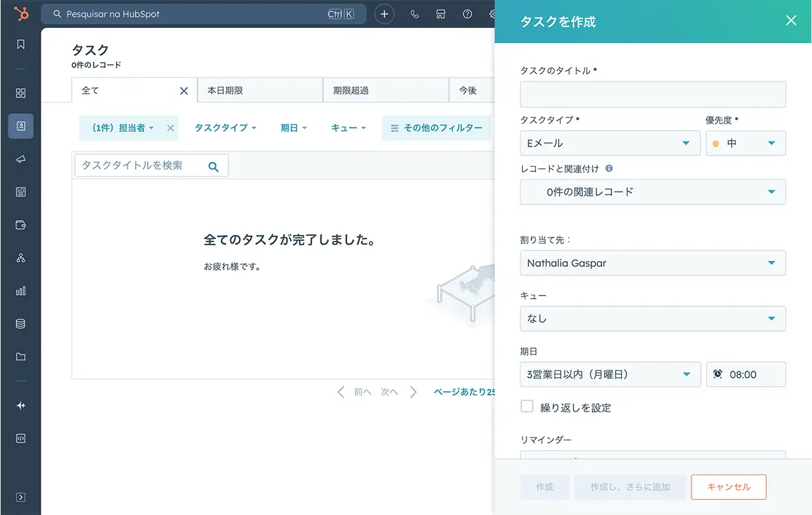Open the Workspaces grid icon in sidebar

[x=21, y=93]
